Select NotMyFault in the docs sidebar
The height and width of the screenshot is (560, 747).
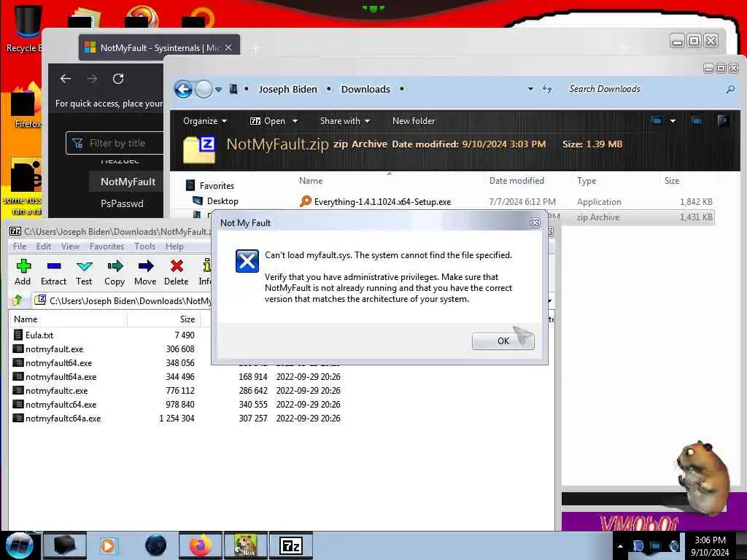[x=128, y=182]
